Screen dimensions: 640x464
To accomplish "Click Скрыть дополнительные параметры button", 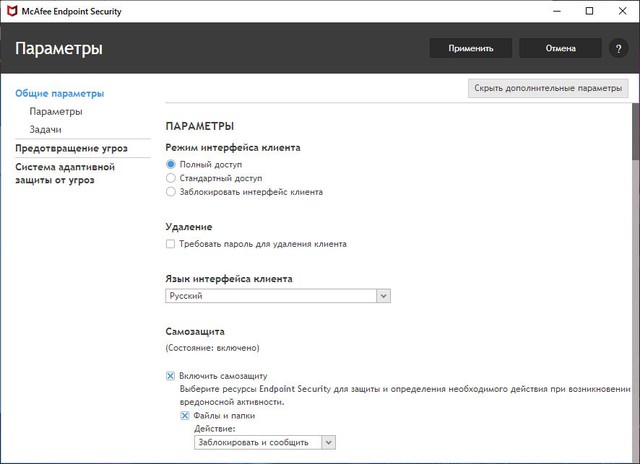I will point(547,88).
